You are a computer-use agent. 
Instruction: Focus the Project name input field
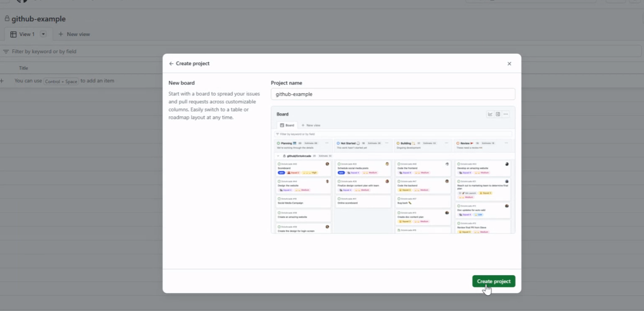point(393,94)
